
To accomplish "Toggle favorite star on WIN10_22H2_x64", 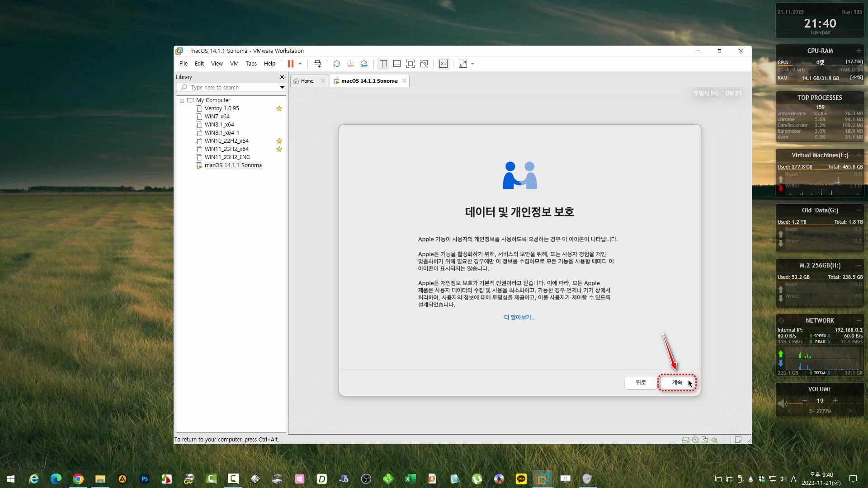I will click(x=279, y=141).
